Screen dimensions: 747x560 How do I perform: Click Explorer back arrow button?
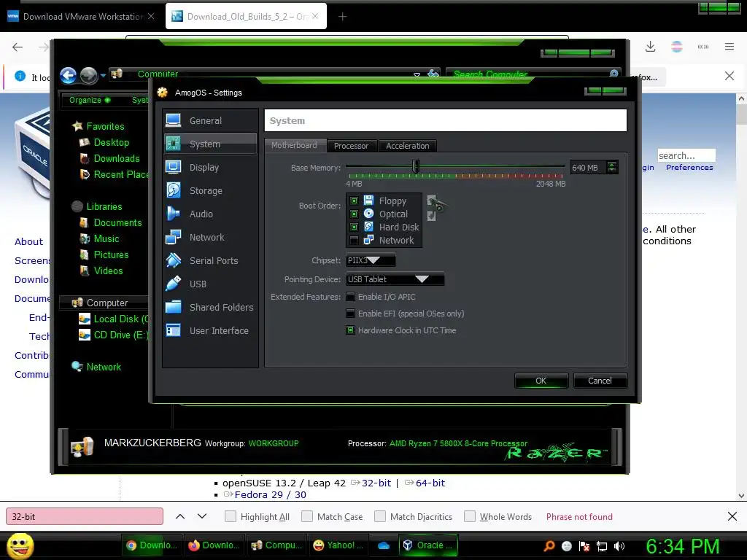(x=68, y=75)
